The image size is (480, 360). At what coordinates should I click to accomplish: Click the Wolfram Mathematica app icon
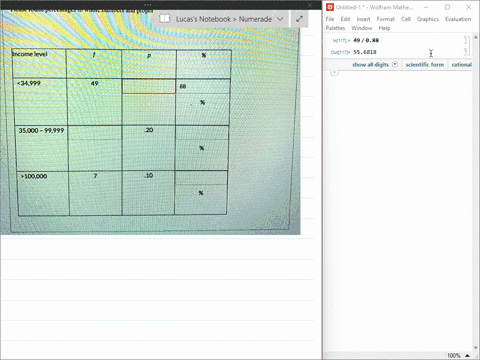click(330, 7)
